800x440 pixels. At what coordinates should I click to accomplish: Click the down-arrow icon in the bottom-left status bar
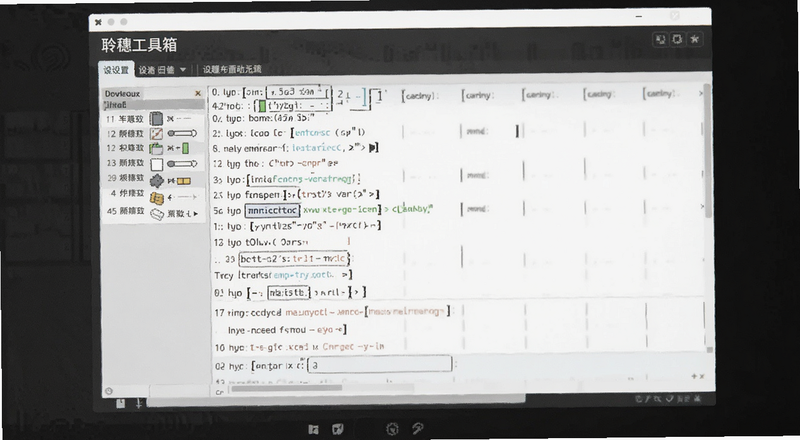point(139,404)
